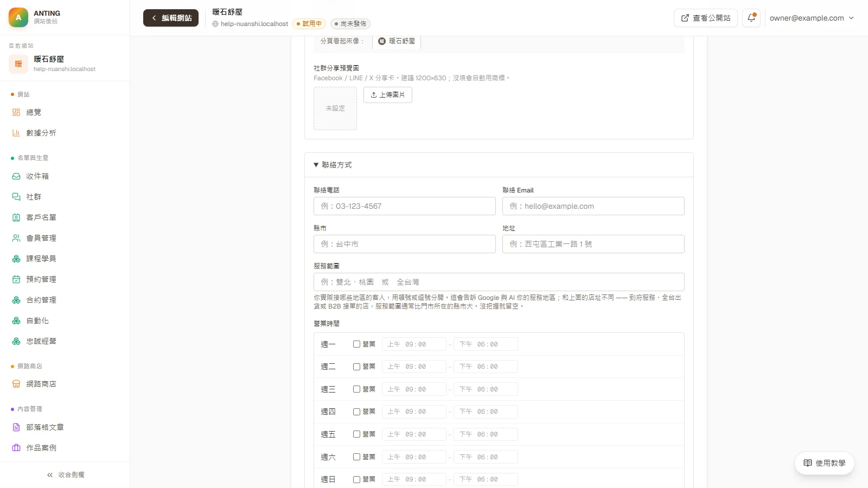Open 部落格文章 document icon
Screen dimensions: 868x488
(16, 427)
